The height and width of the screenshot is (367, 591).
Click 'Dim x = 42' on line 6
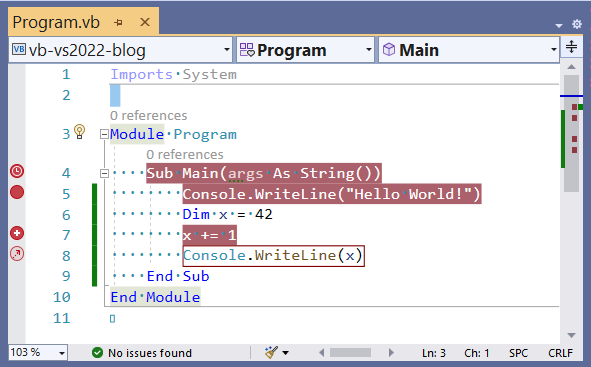[x=228, y=214]
